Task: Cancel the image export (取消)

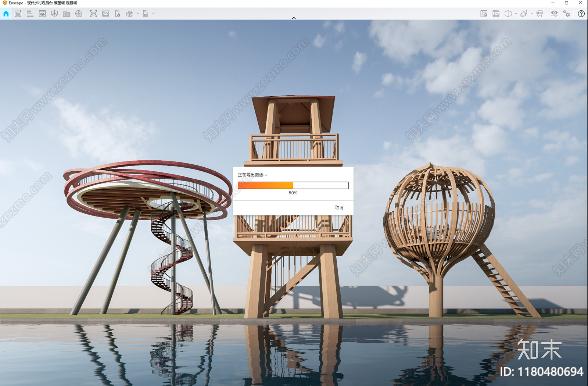Action: pos(339,208)
